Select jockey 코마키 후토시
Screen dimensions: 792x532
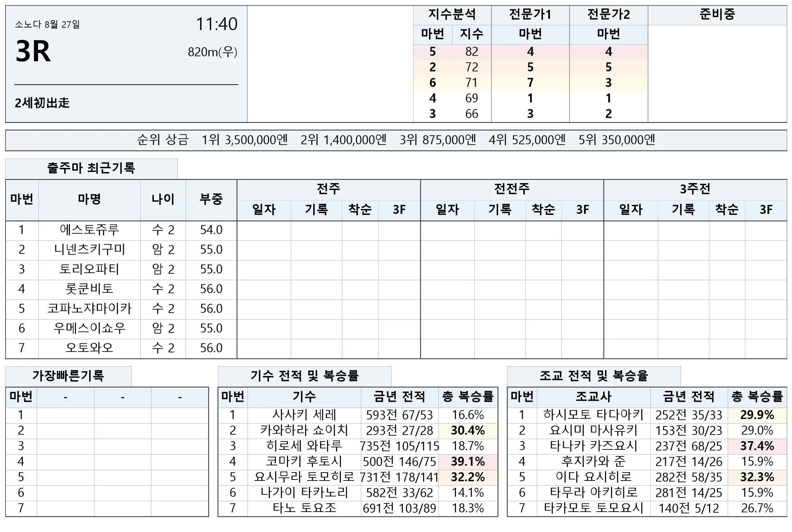point(304,462)
